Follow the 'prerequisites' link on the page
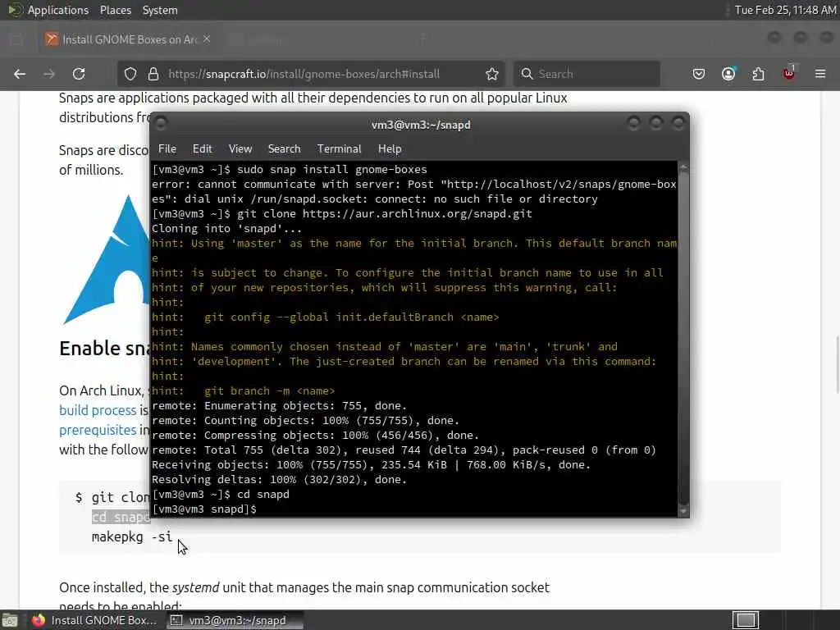 pyautogui.click(x=98, y=430)
